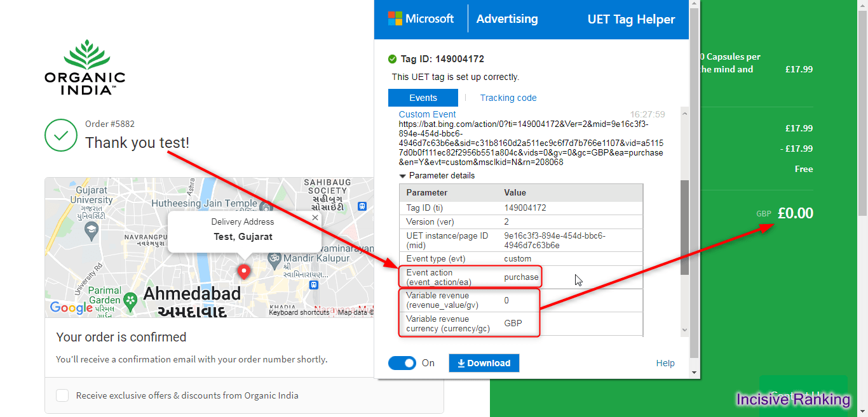Select the Events tab
Screen dimensions: 868x417
coord(423,98)
